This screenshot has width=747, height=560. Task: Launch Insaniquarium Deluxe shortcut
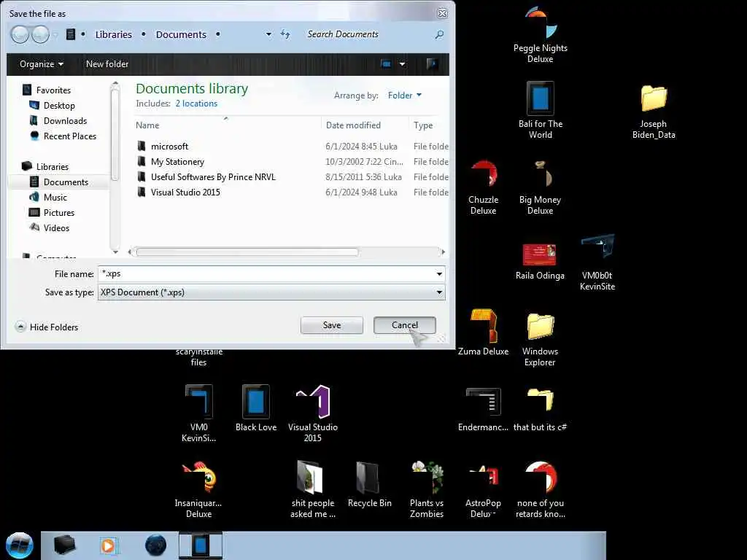[198, 489]
